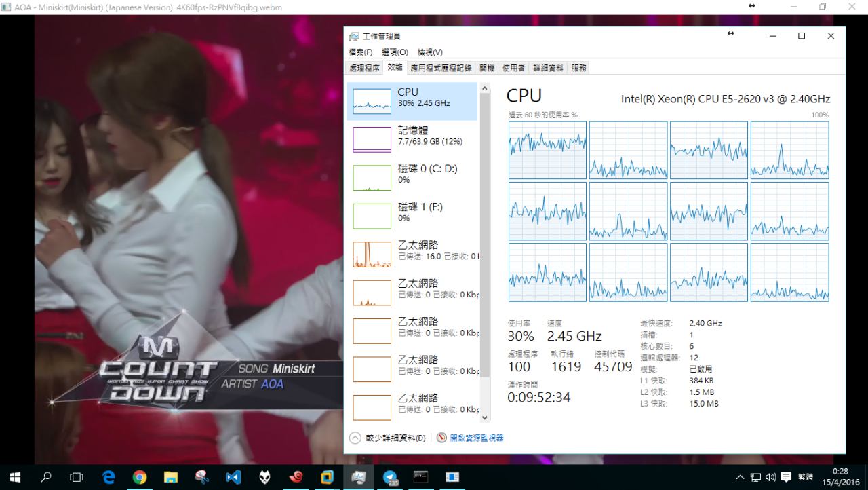
Task: Open the 檢視(V) menu in Task Manager
Action: tap(430, 52)
